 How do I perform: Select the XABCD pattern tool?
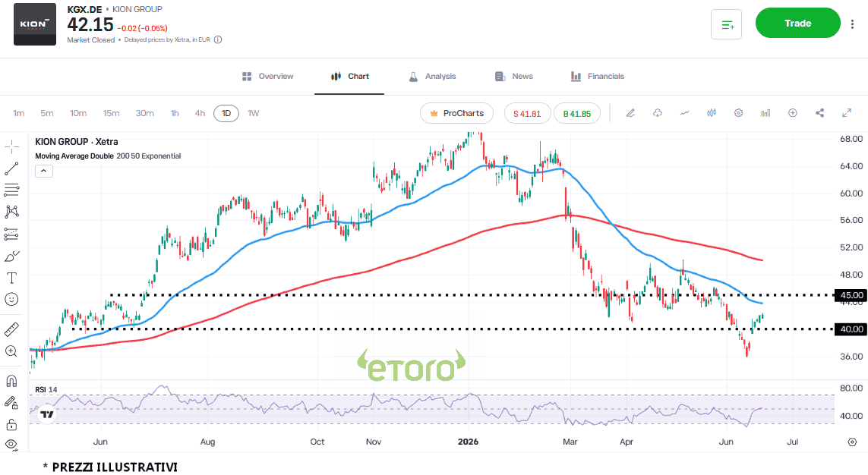point(11,212)
